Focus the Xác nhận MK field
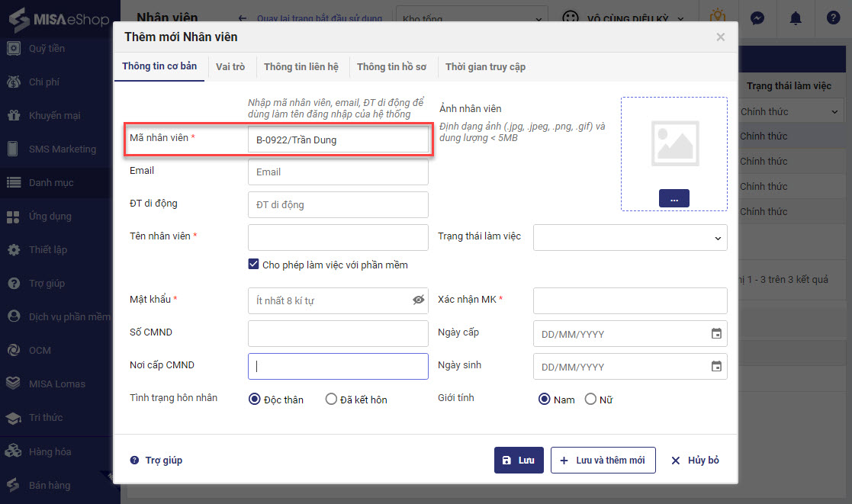 630,300
